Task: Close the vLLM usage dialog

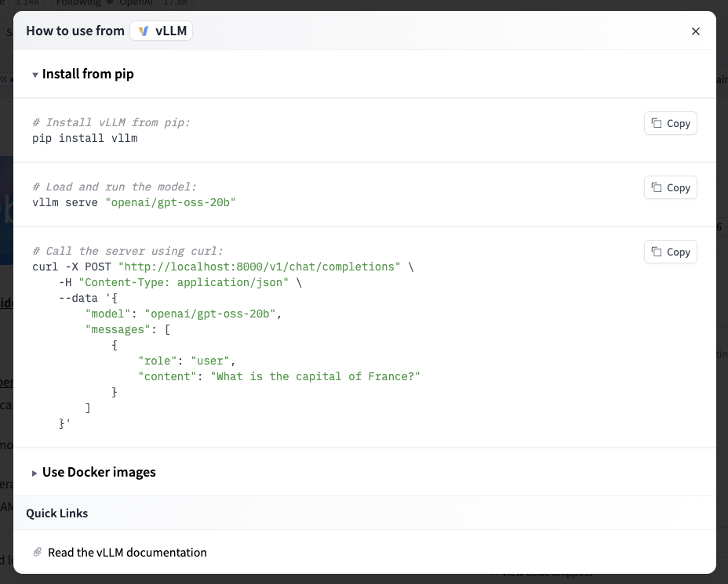Action: coord(695,31)
